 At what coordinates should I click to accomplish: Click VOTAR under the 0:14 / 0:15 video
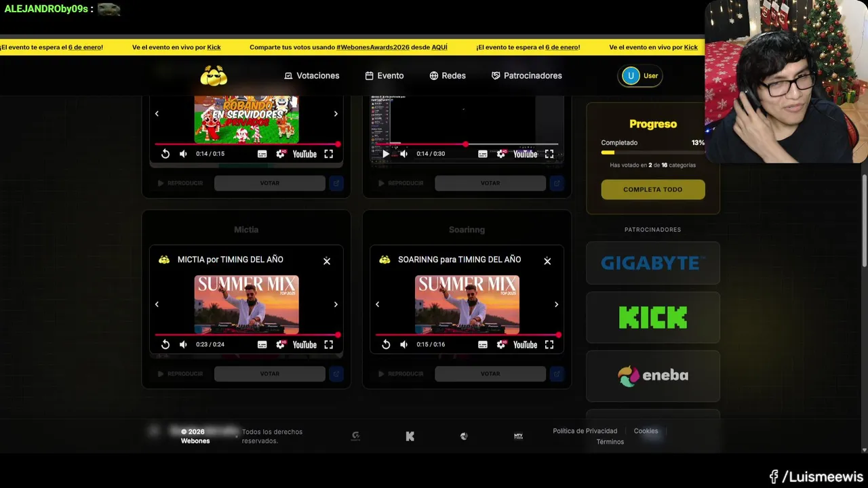(x=270, y=183)
